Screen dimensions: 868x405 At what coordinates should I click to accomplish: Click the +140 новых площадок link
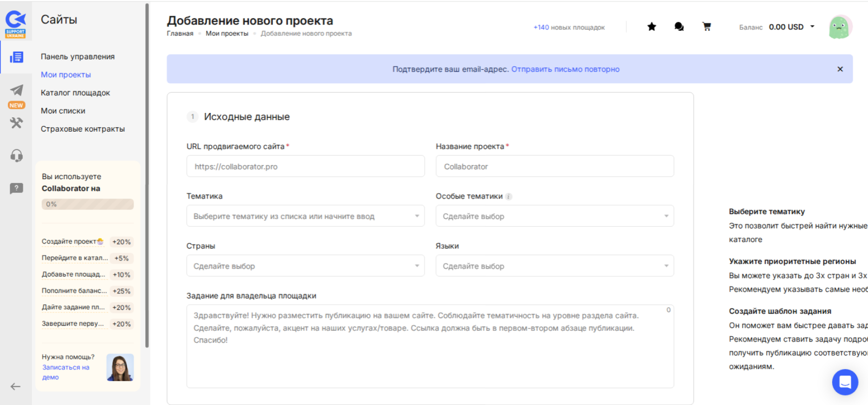(x=569, y=27)
